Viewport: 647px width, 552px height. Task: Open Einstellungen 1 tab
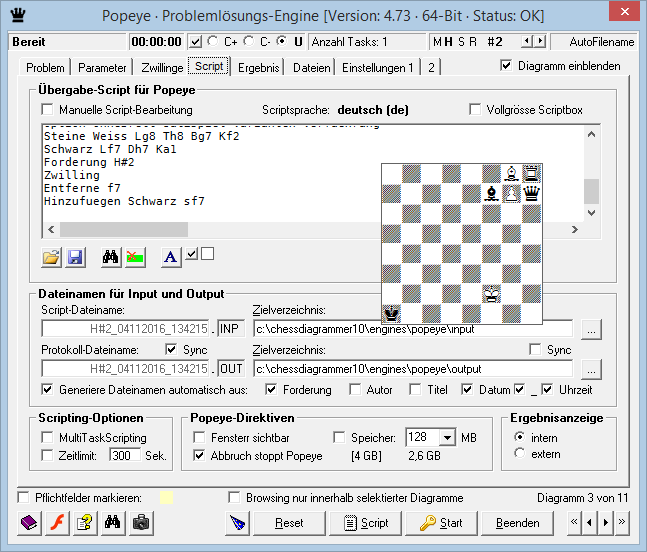pos(378,68)
